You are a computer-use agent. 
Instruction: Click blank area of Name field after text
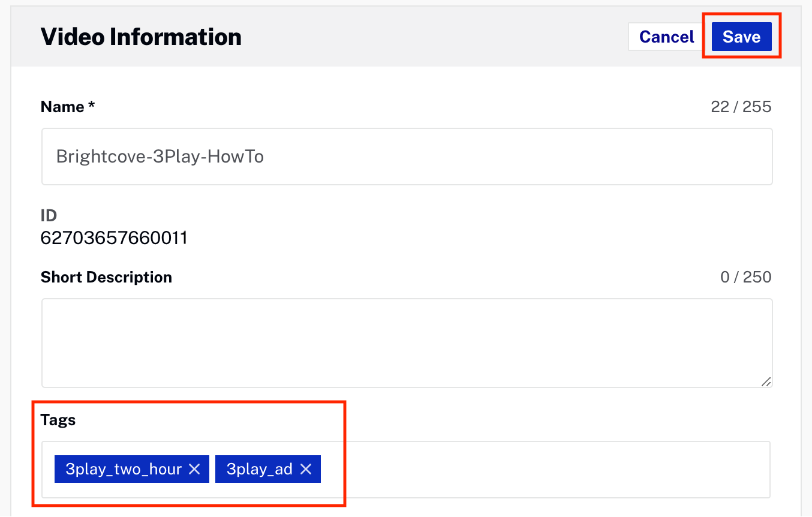(510, 157)
